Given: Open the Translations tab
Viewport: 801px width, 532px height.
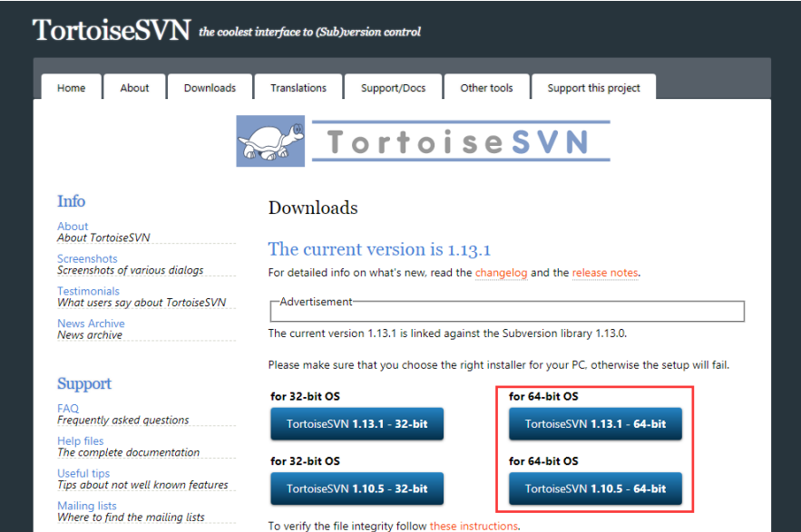Looking at the screenshot, I should pyautogui.click(x=298, y=88).
